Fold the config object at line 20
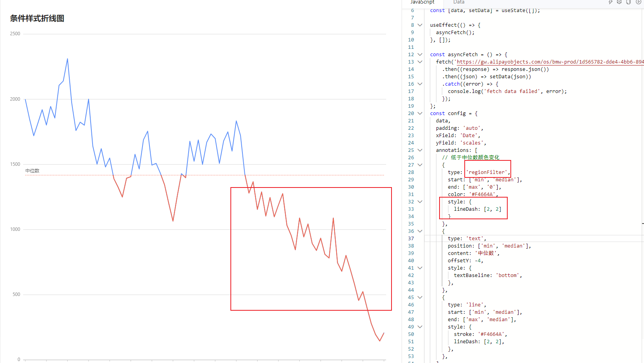This screenshot has height=363, width=644. 420,113
